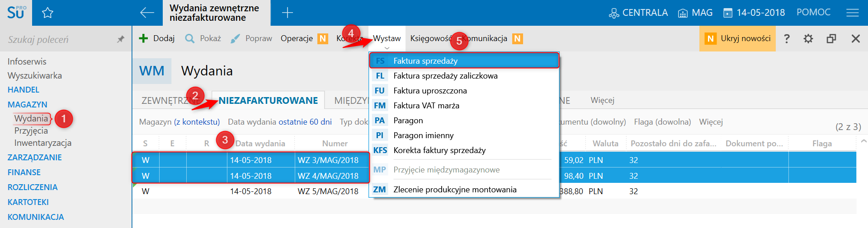Screen dimensions: 868x228
Task: Expand the ZARZĄDZANIE sidebar section
Action: click(35, 158)
